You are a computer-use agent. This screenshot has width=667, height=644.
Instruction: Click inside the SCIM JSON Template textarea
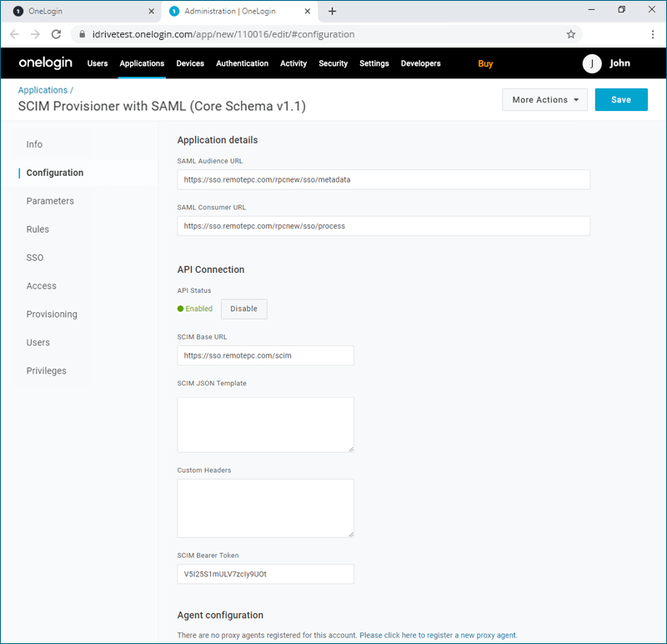tap(265, 425)
